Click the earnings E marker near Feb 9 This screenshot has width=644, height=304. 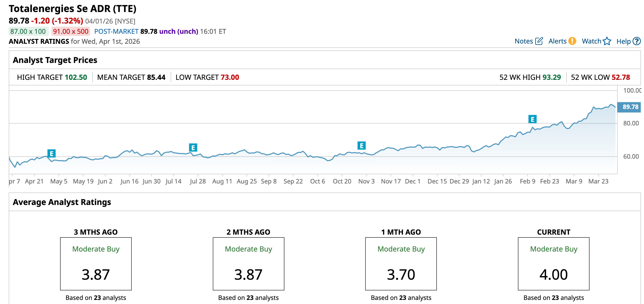532,119
